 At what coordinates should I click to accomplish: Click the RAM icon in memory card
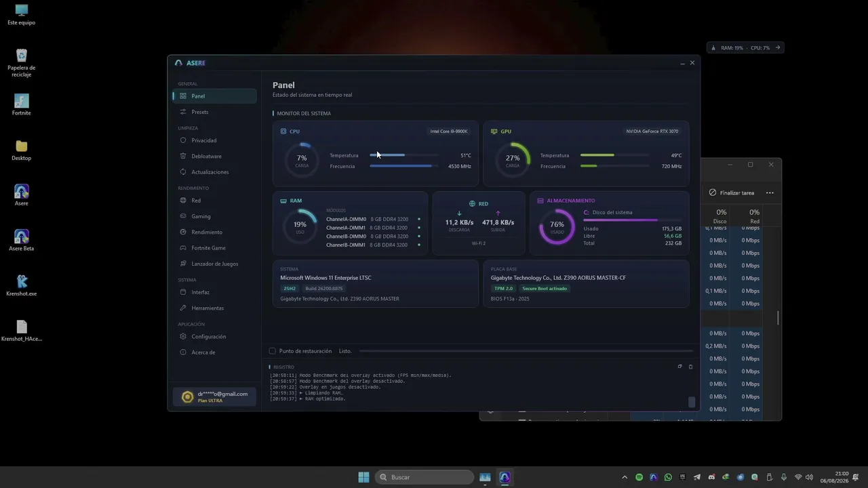(283, 201)
